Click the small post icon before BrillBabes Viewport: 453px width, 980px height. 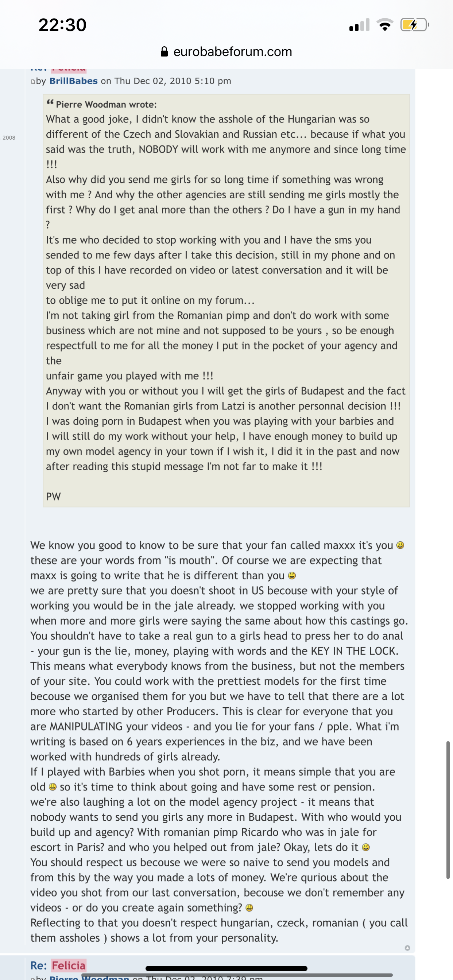point(33,81)
